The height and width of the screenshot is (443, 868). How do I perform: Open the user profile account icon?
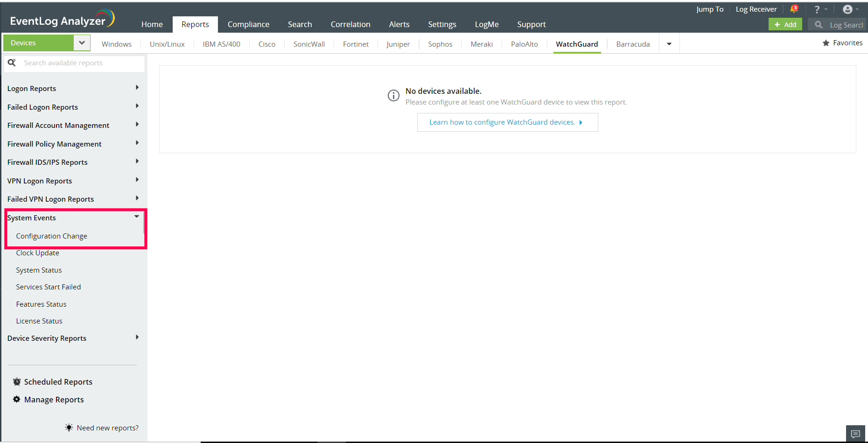pyautogui.click(x=847, y=9)
